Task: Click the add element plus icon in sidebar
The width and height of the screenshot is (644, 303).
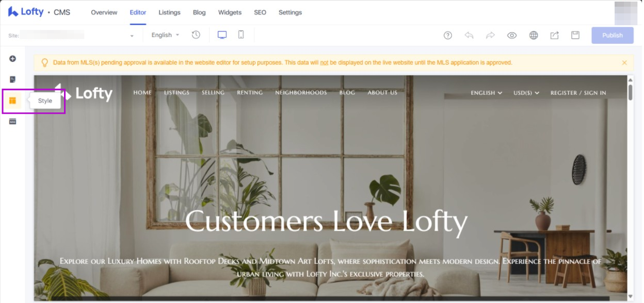Action: (x=13, y=59)
